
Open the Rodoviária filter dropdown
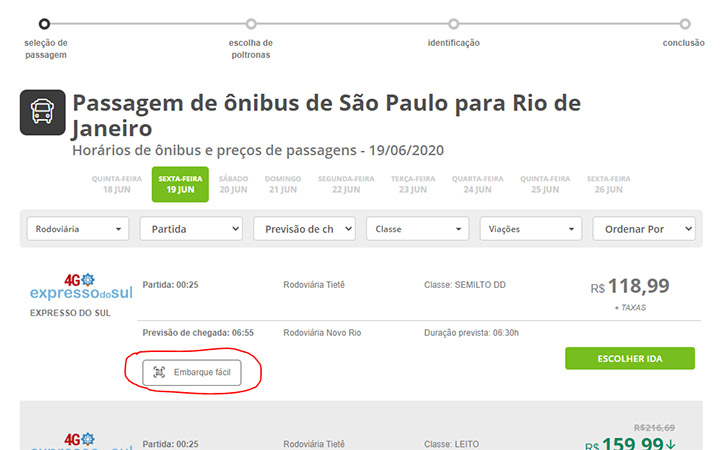(x=79, y=229)
